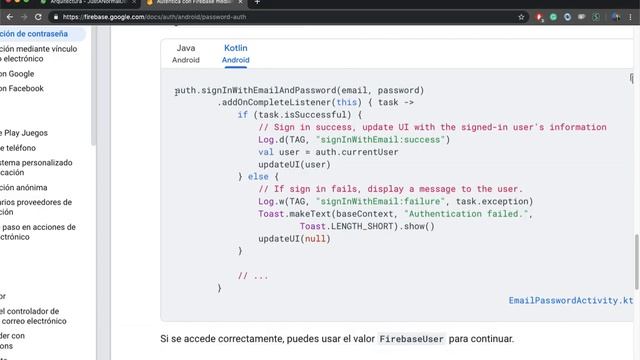Open the Facebook sign-in sidebar link
Viewport: 640px width, 360px height.
click(x=22, y=89)
